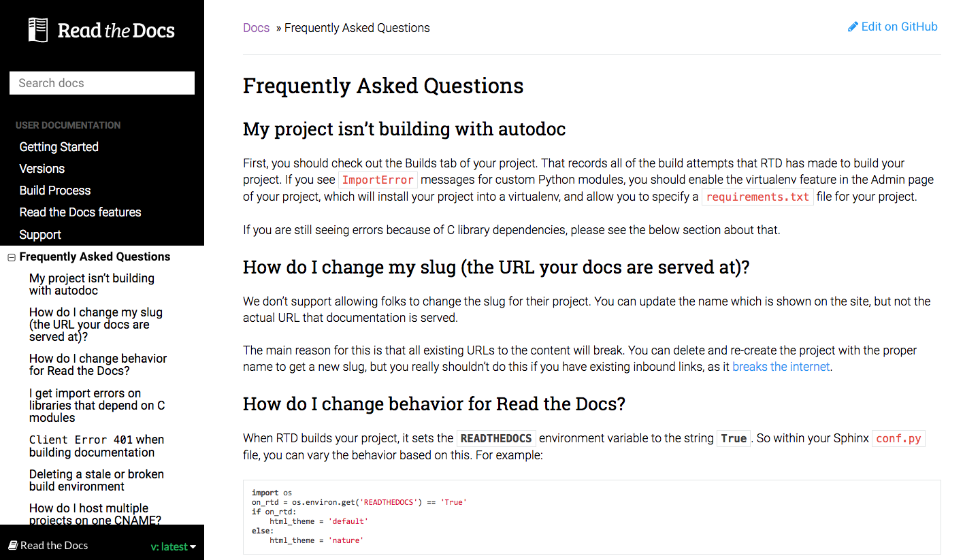The width and height of the screenshot is (980, 560).
Task: Select 'Client Error 401 when building documentation'
Action: pyautogui.click(x=97, y=446)
